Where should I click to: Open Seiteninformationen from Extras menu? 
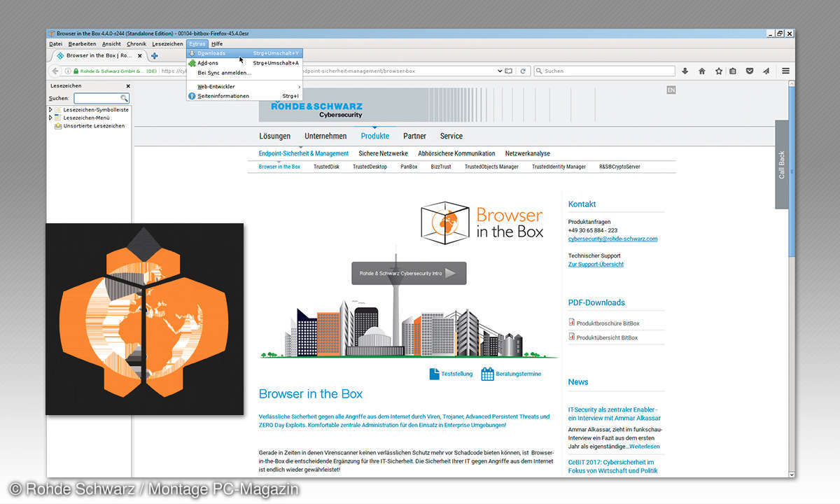click(x=245, y=96)
